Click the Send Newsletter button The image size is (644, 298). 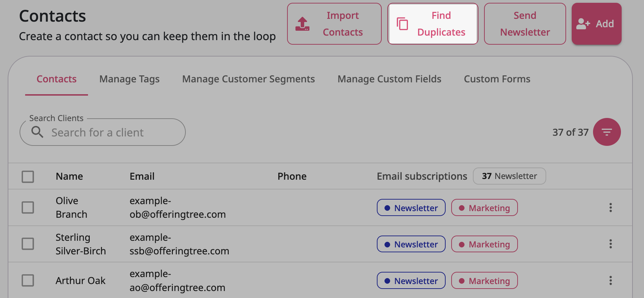coord(525,24)
